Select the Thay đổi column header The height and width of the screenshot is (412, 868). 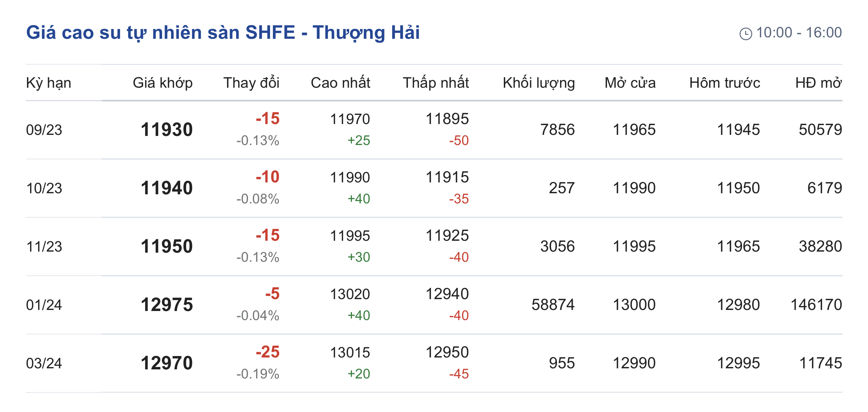click(x=251, y=83)
